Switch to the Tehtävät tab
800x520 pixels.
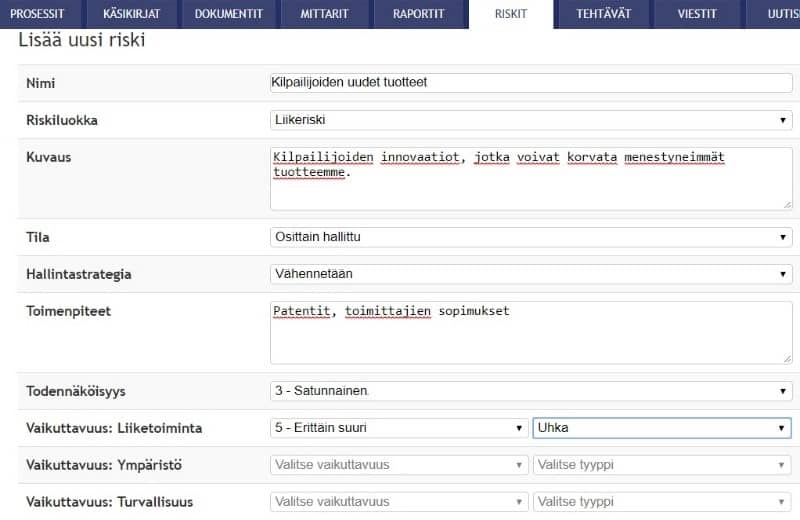604,14
